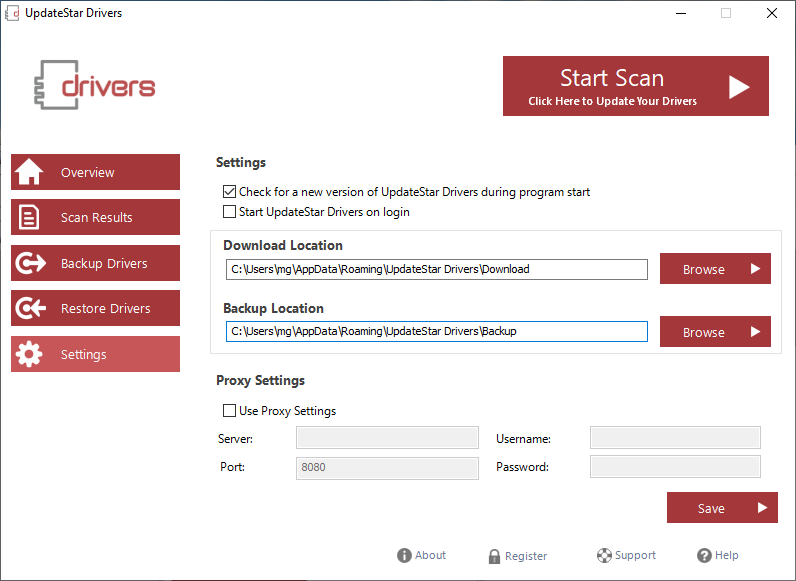This screenshot has width=796, height=581.
Task: Click the Scan Results document icon
Action: (x=30, y=217)
